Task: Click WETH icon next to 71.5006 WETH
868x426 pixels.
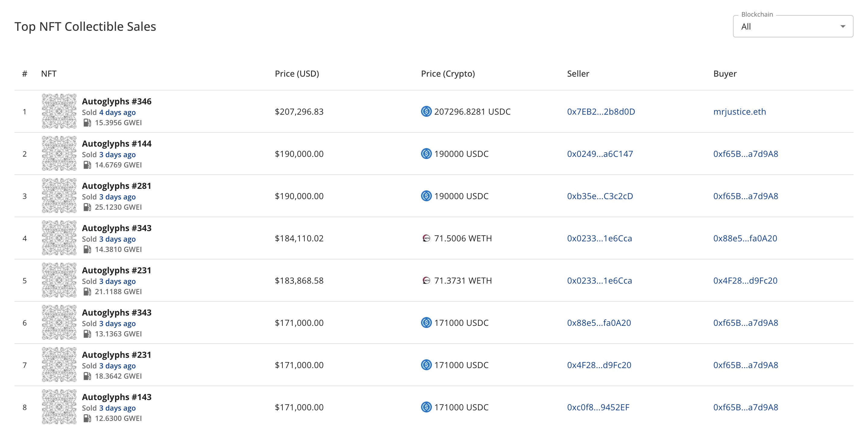Action: point(426,238)
